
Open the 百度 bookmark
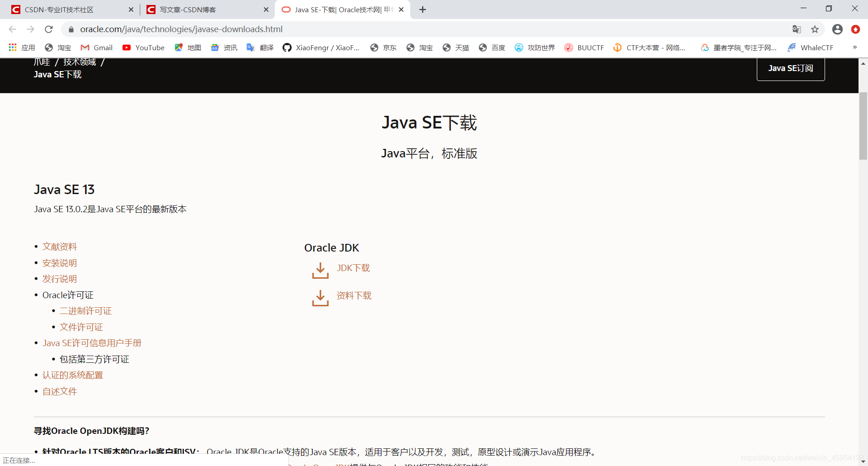pos(492,48)
